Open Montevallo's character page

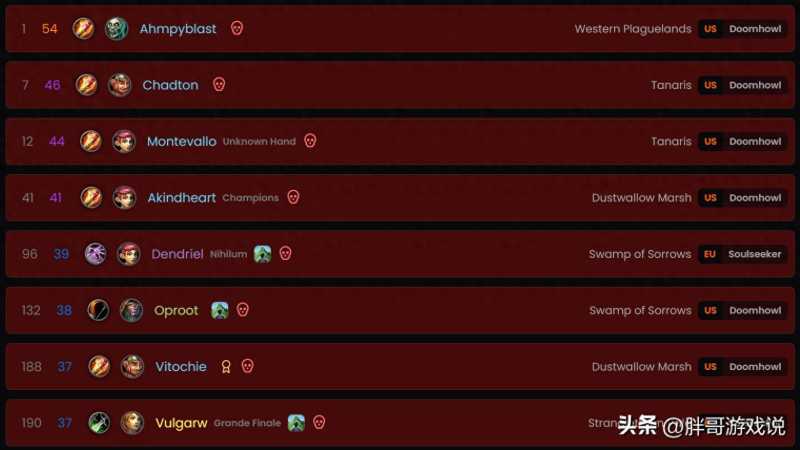[x=182, y=141]
